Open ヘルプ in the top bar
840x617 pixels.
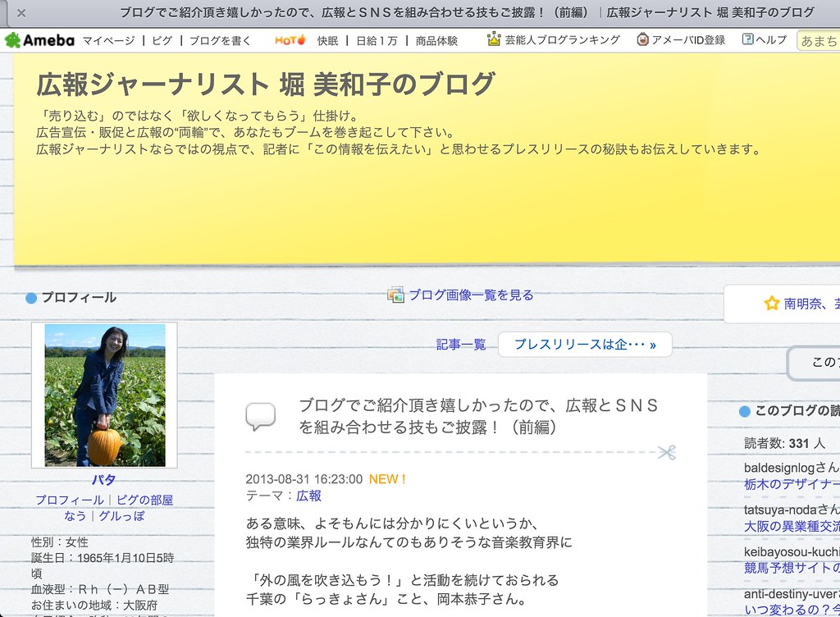click(771, 39)
